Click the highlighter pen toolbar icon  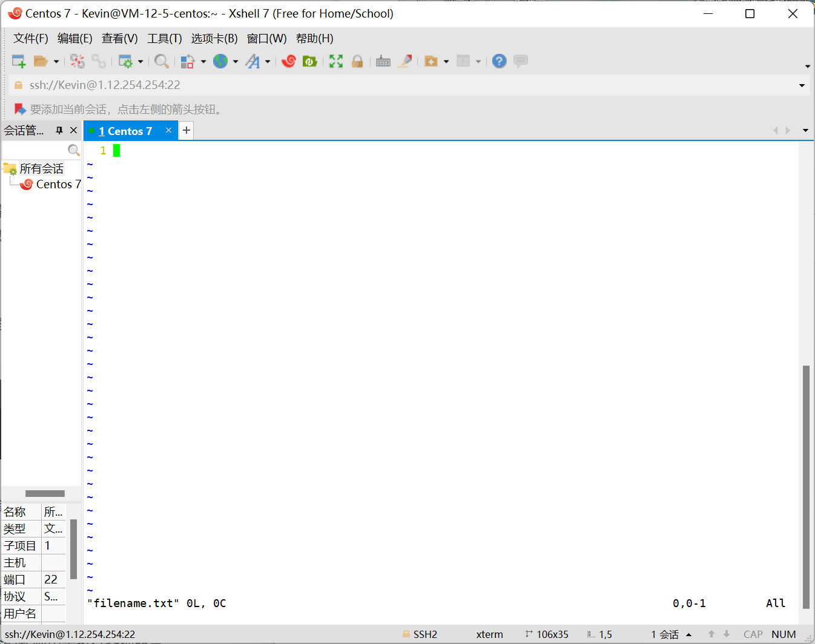405,61
